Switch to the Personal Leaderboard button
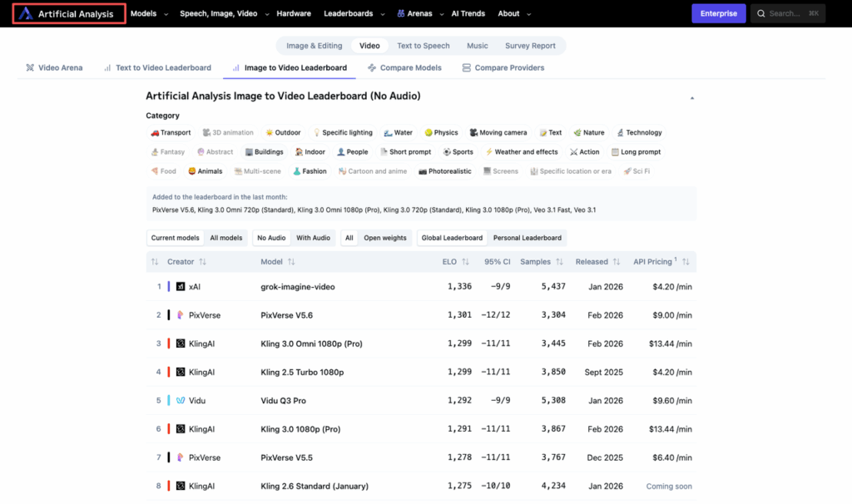 click(x=527, y=238)
